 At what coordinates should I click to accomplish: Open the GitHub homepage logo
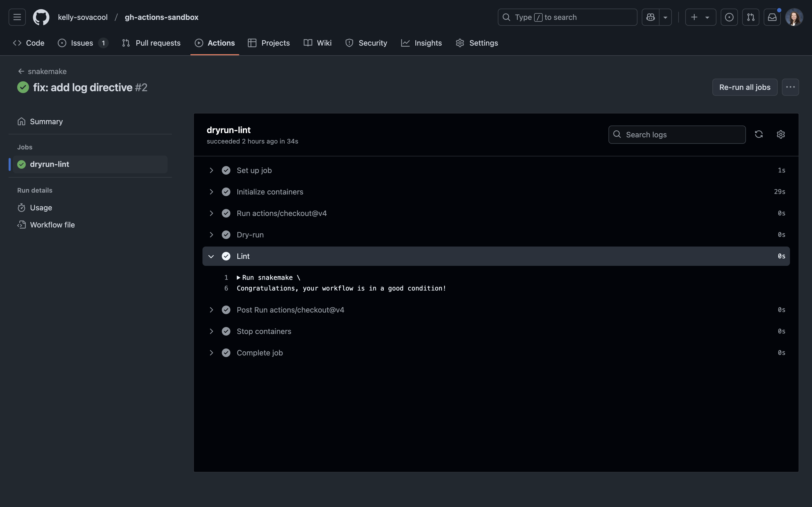41,17
